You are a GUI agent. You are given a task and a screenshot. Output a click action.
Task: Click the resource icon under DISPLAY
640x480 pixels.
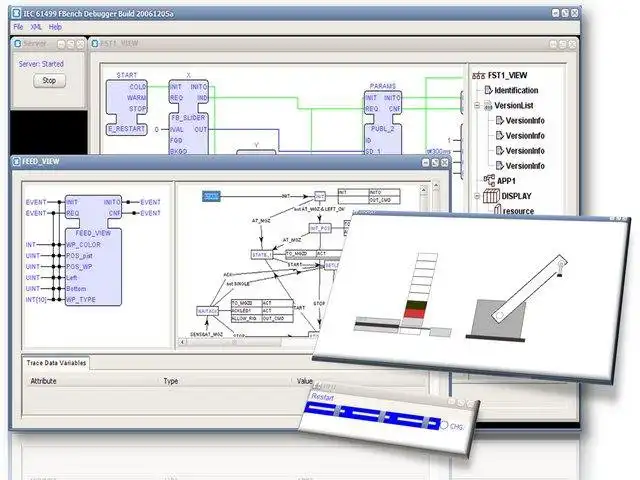point(498,210)
